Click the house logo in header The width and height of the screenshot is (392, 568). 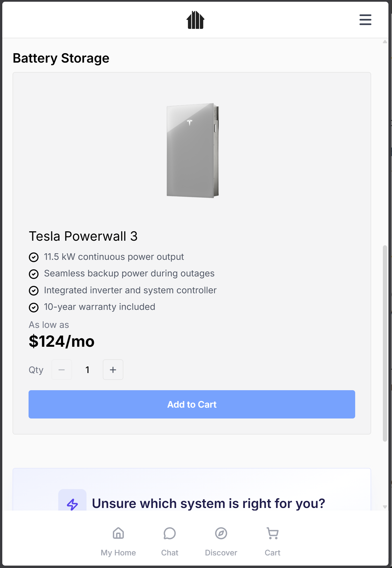coord(195,20)
